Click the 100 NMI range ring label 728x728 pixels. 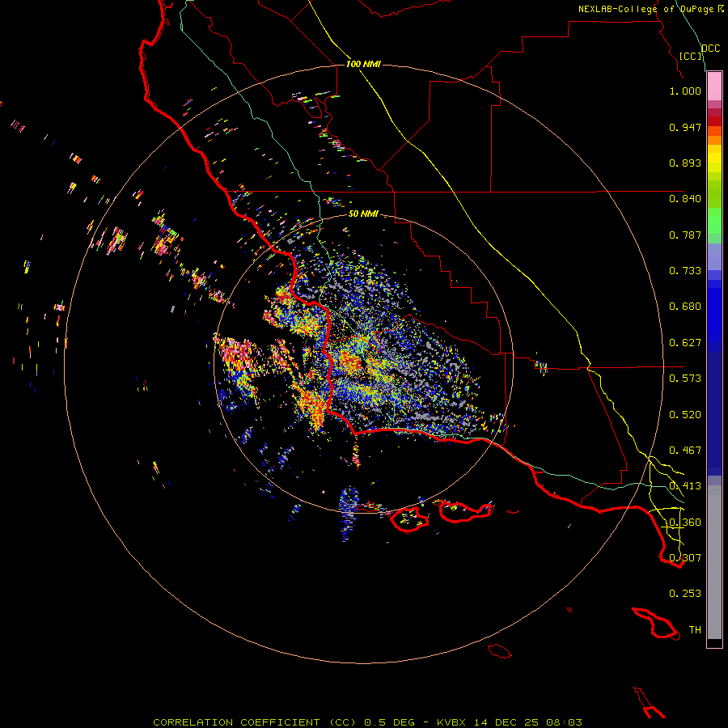pyautogui.click(x=363, y=64)
